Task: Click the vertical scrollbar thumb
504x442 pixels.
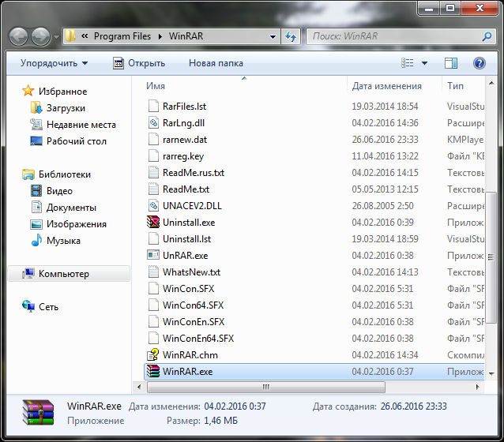Action: tap(491, 257)
